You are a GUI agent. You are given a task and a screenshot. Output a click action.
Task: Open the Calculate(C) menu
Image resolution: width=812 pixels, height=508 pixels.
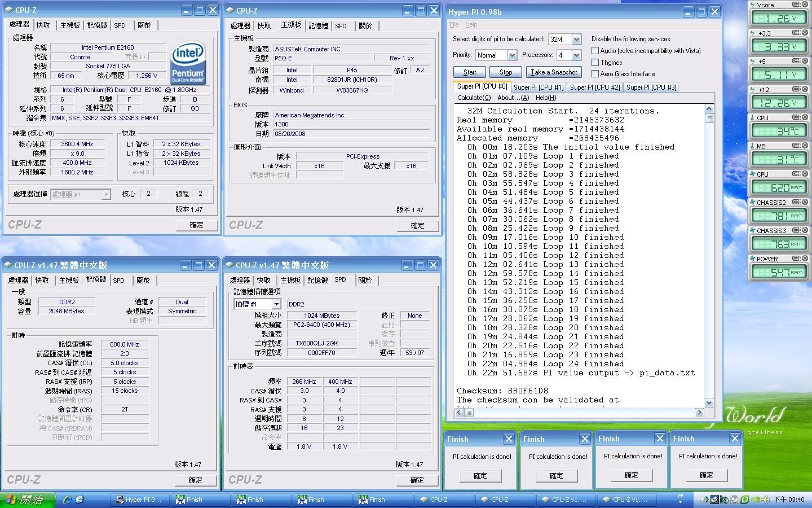(x=474, y=98)
